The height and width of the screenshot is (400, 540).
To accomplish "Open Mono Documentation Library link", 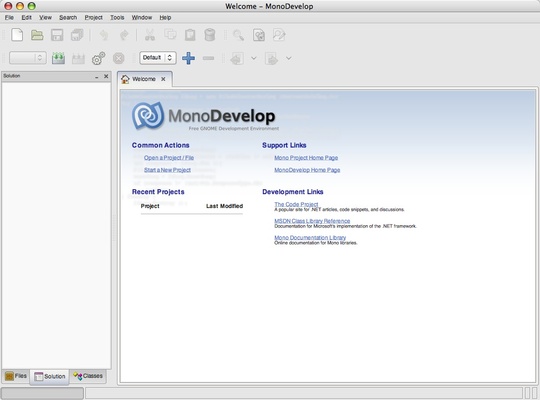I will click(310, 237).
